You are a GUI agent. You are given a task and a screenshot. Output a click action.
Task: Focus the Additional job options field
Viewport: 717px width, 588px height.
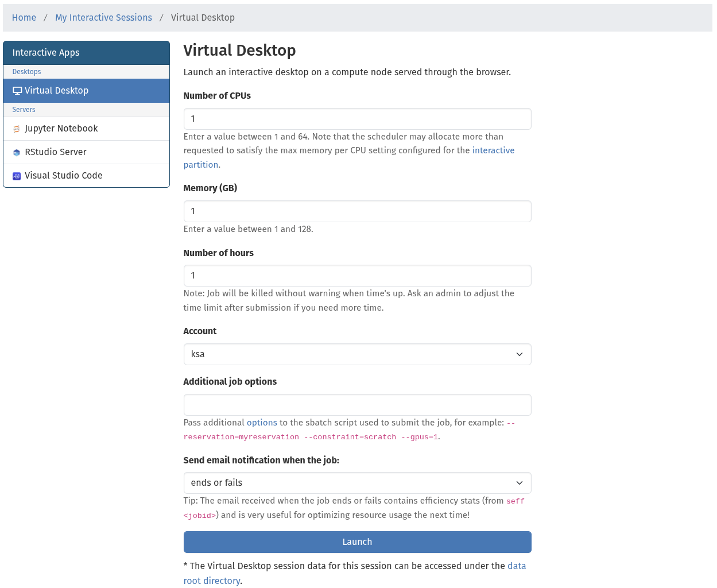click(357, 405)
